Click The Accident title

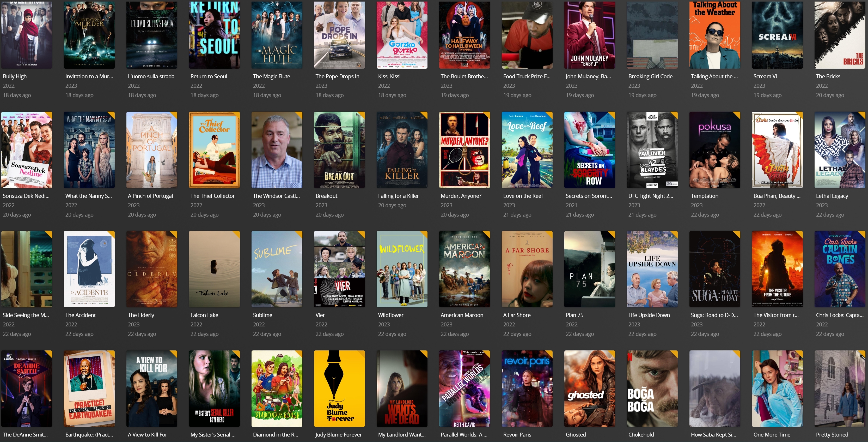pos(81,315)
